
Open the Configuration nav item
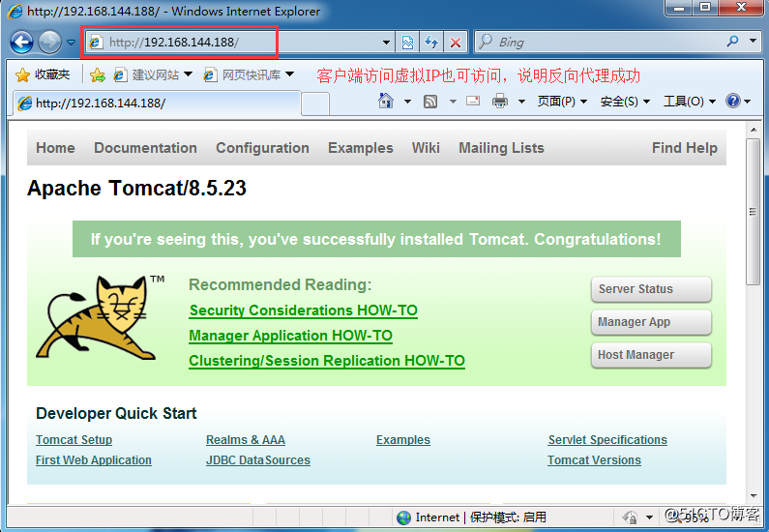(x=262, y=148)
